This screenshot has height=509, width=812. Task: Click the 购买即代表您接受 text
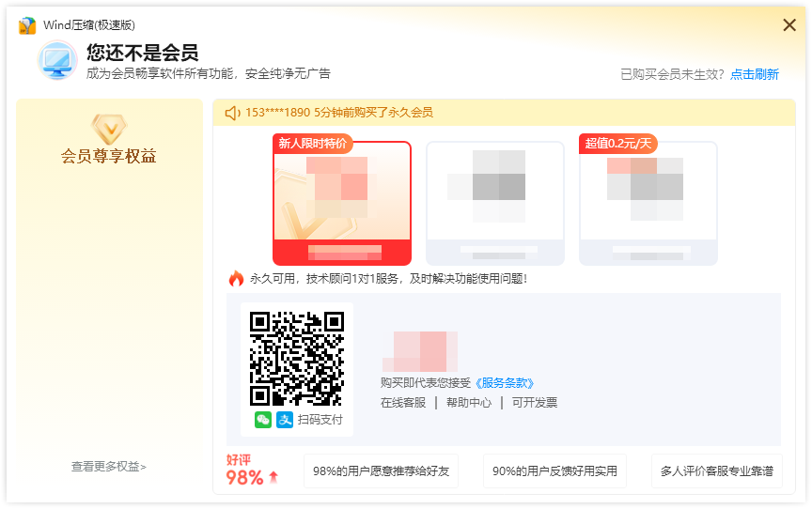pos(426,383)
